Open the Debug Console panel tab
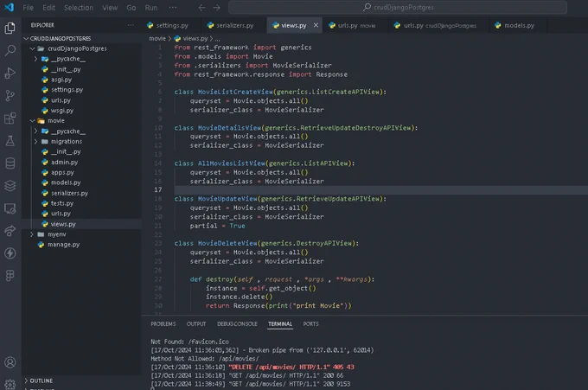The width and height of the screenshot is (588, 390). 237,324
